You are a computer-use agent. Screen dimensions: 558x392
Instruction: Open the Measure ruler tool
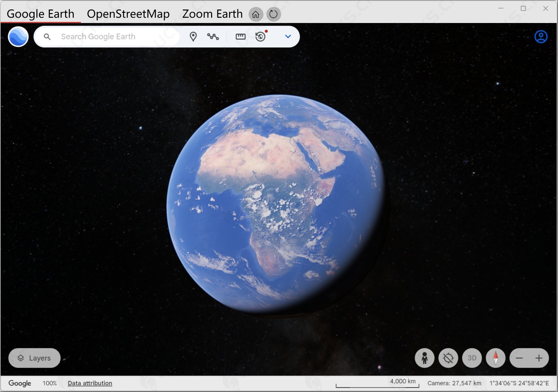(241, 36)
